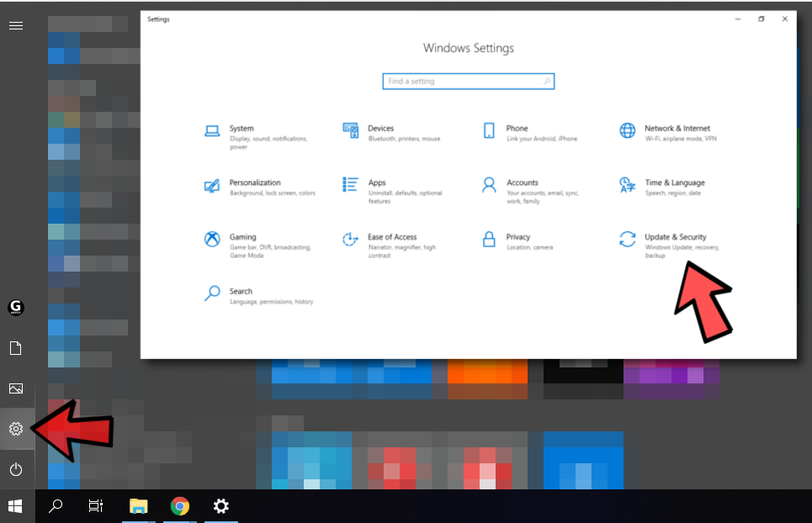Open Settings gear in the Start sidebar
This screenshot has height=523, width=812.
tap(16, 429)
